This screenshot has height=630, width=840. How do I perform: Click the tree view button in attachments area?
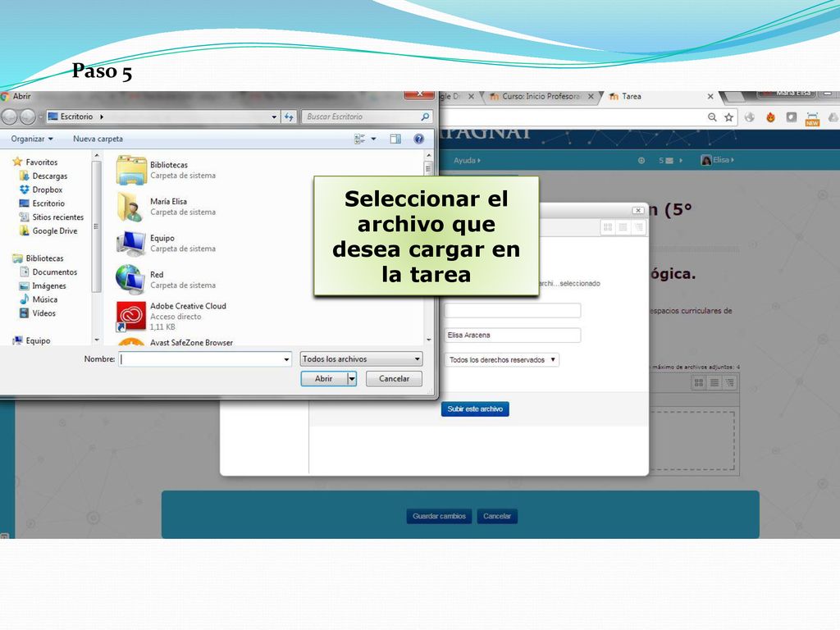coord(729,382)
